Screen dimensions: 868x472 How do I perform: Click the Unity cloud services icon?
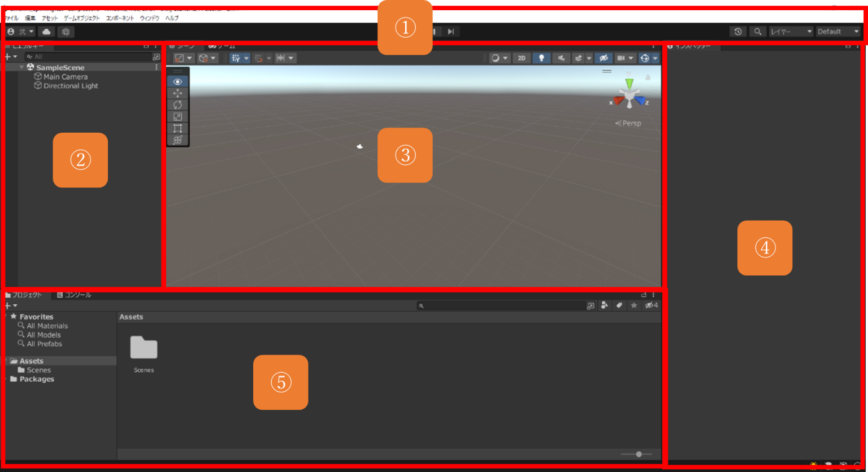[x=46, y=31]
